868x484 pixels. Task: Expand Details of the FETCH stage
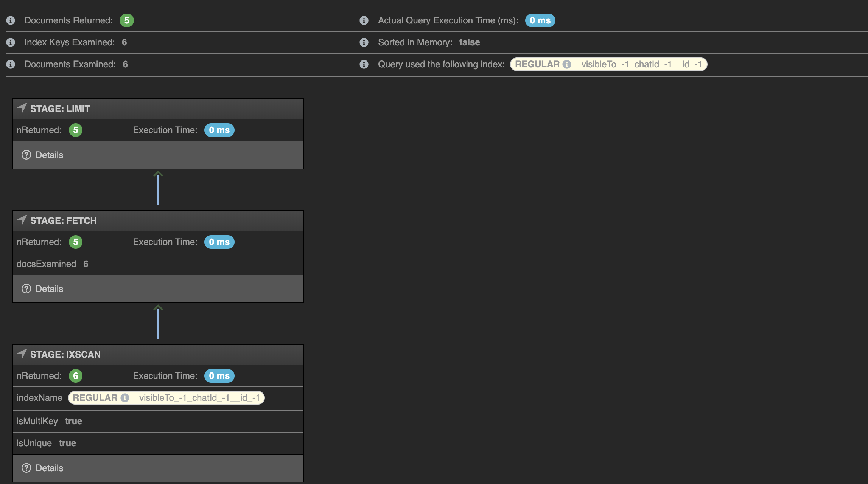49,289
